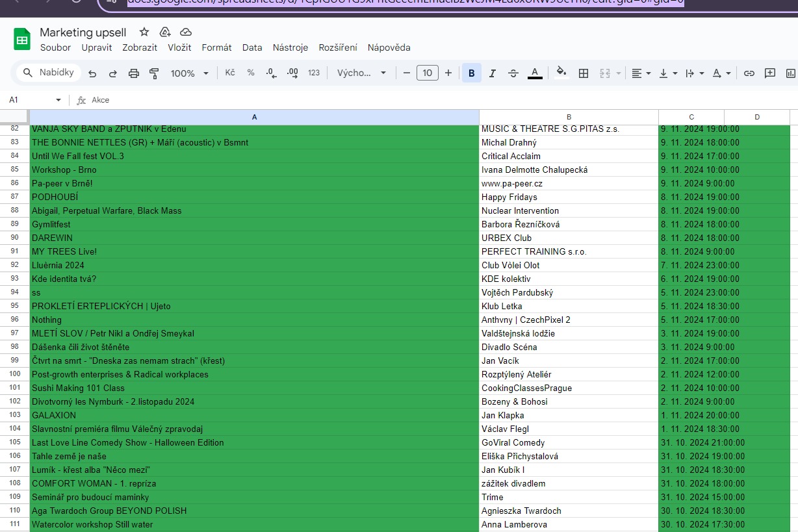Viewport: 798px width, 532px height.
Task: Toggle strikethrough formatting
Action: click(x=513, y=73)
